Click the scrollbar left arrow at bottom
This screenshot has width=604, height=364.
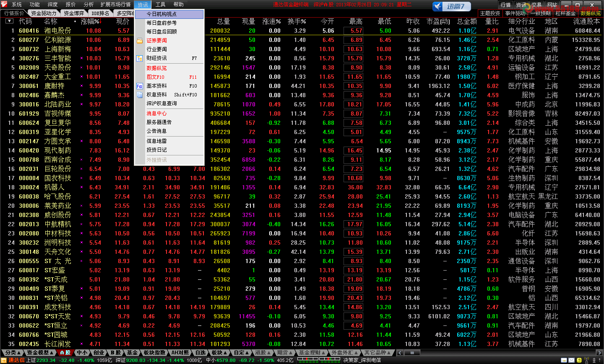[x=401, y=353]
